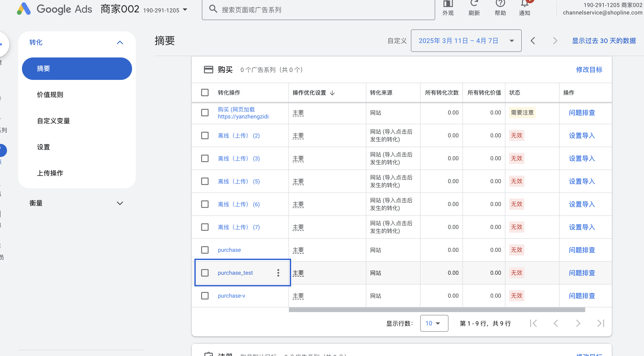This screenshot has height=356, width=644.
Task: Click 设置导入 for 离线（上传）(2)
Action: click(582, 135)
